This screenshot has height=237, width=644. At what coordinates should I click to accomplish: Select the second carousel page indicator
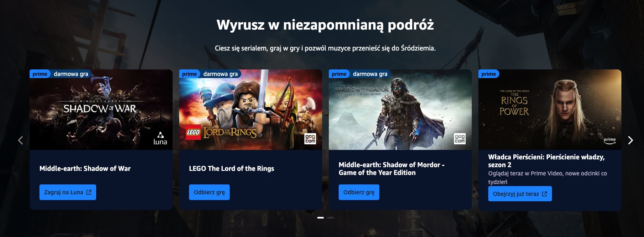pyautogui.click(x=330, y=217)
